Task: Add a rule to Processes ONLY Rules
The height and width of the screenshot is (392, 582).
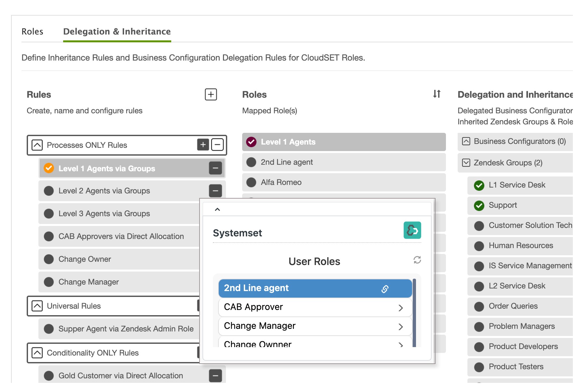Action: click(x=203, y=145)
